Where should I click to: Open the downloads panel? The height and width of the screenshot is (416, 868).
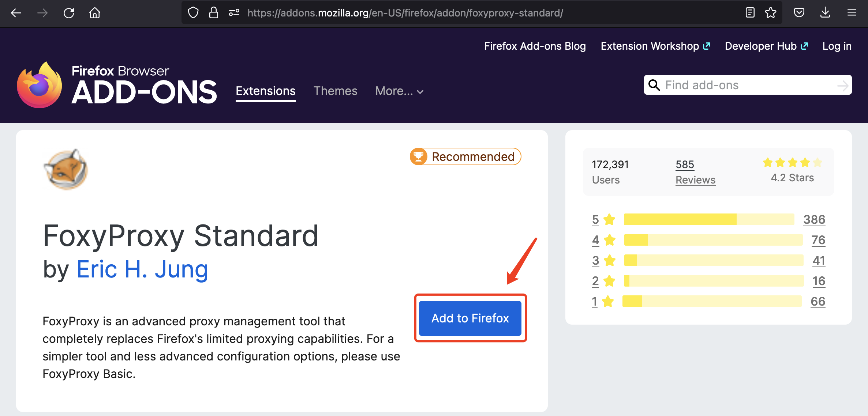(x=825, y=13)
